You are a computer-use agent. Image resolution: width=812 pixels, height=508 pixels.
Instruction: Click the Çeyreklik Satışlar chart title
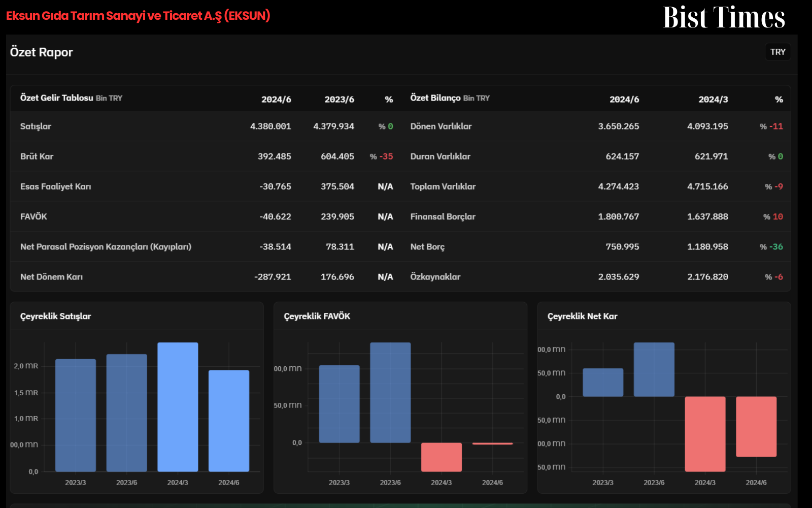click(x=55, y=316)
